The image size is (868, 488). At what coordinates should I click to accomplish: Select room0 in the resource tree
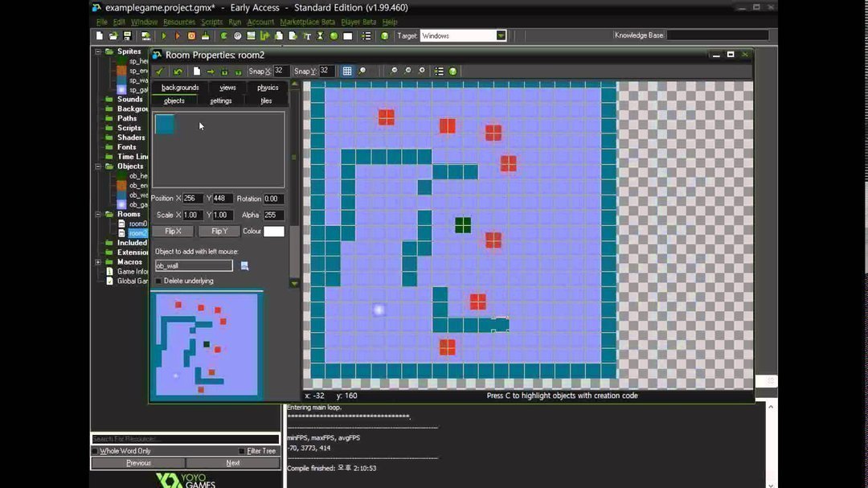coord(138,223)
